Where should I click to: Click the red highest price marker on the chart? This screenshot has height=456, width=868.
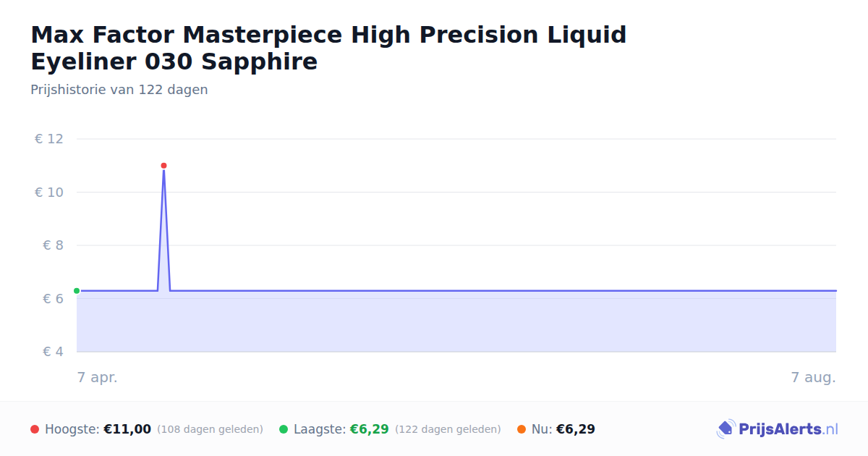163,166
